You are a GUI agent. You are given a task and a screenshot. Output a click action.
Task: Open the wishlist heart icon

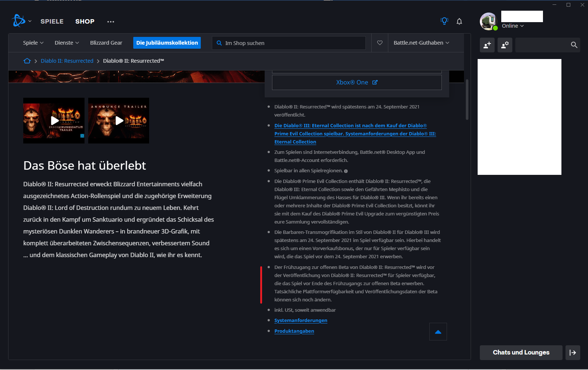tap(380, 43)
